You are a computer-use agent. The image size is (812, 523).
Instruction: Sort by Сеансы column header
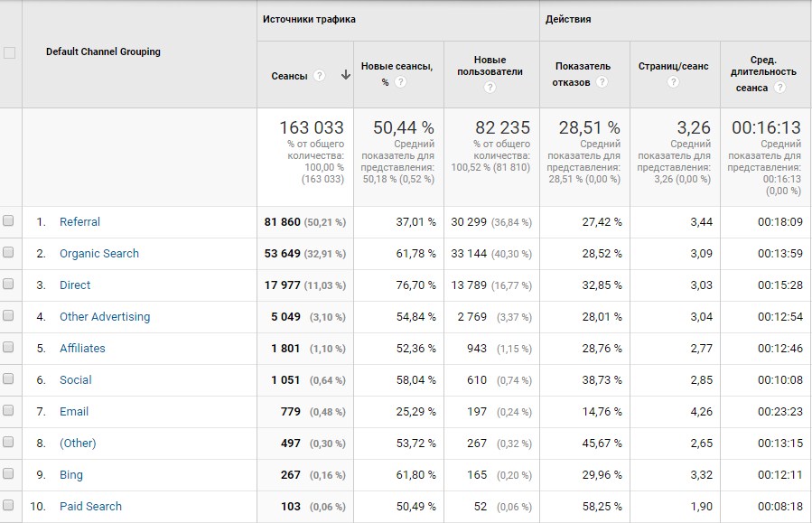click(289, 76)
